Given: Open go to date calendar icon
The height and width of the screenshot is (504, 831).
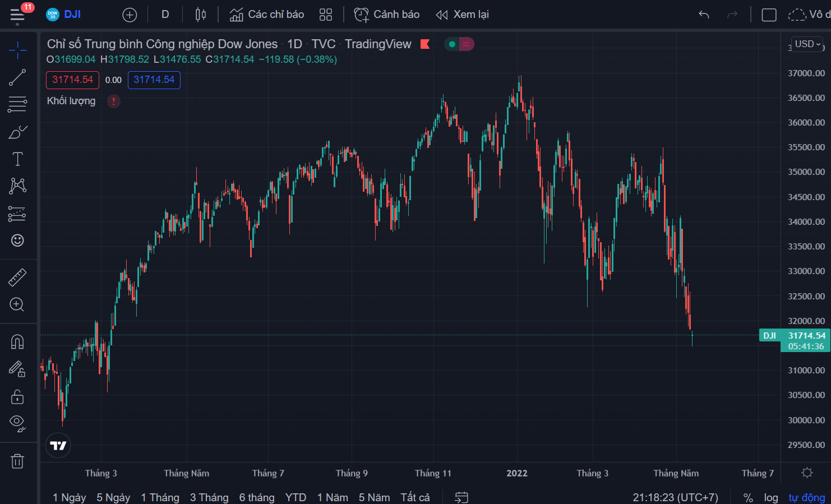Looking at the screenshot, I should [x=461, y=497].
